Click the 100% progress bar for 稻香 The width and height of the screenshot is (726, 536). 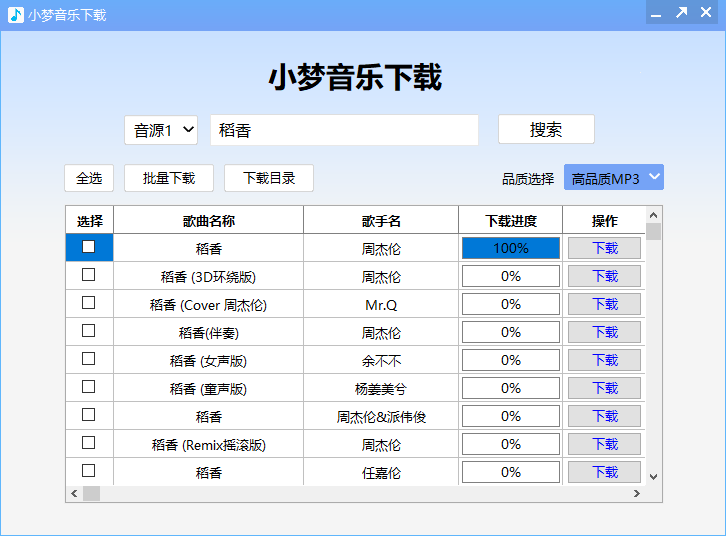510,248
